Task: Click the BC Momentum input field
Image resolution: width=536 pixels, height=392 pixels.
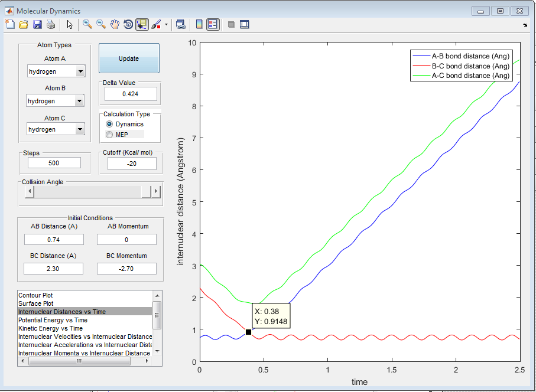Action: (x=126, y=269)
